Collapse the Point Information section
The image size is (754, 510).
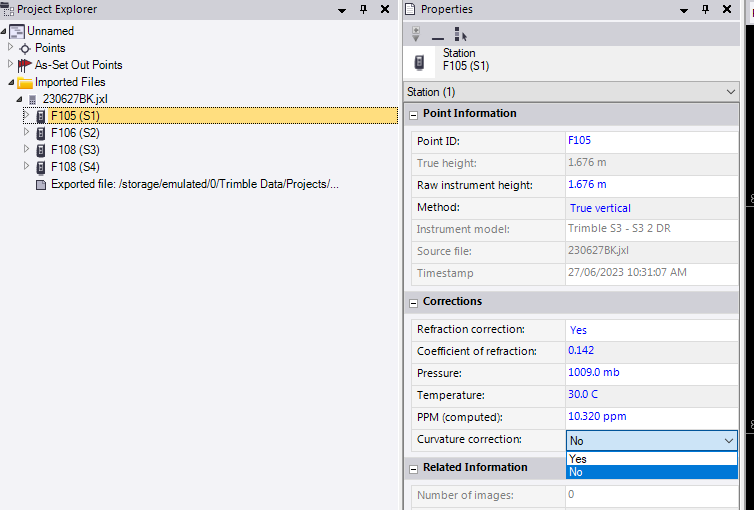[x=413, y=114]
